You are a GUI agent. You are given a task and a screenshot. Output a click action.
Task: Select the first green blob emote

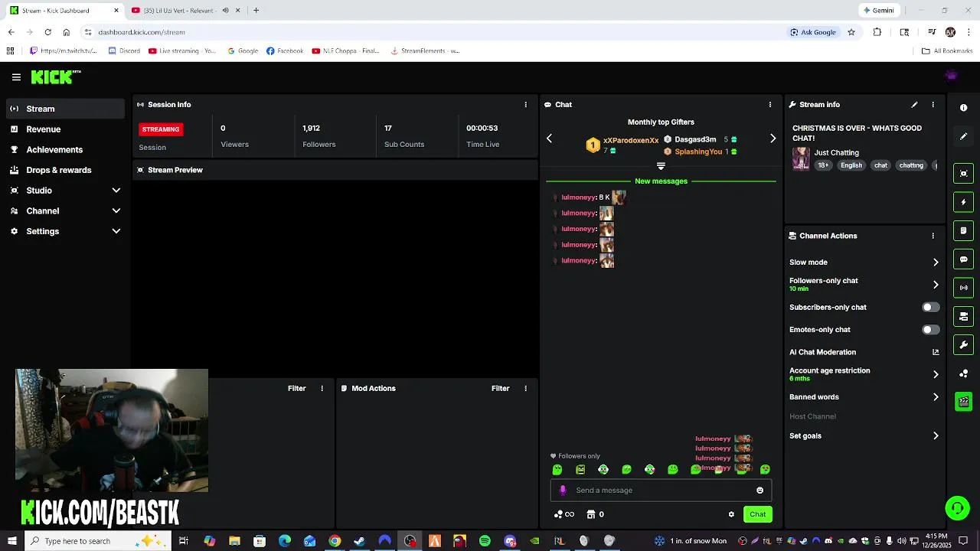[557, 470]
